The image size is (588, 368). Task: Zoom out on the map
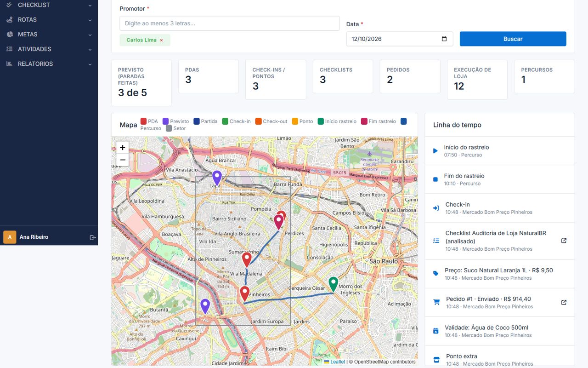(123, 160)
